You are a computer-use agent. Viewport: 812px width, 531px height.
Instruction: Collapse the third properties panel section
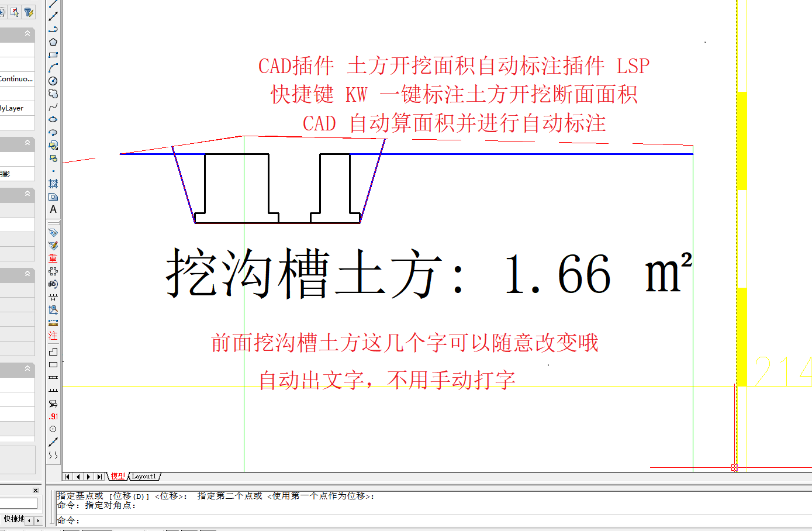click(27, 194)
